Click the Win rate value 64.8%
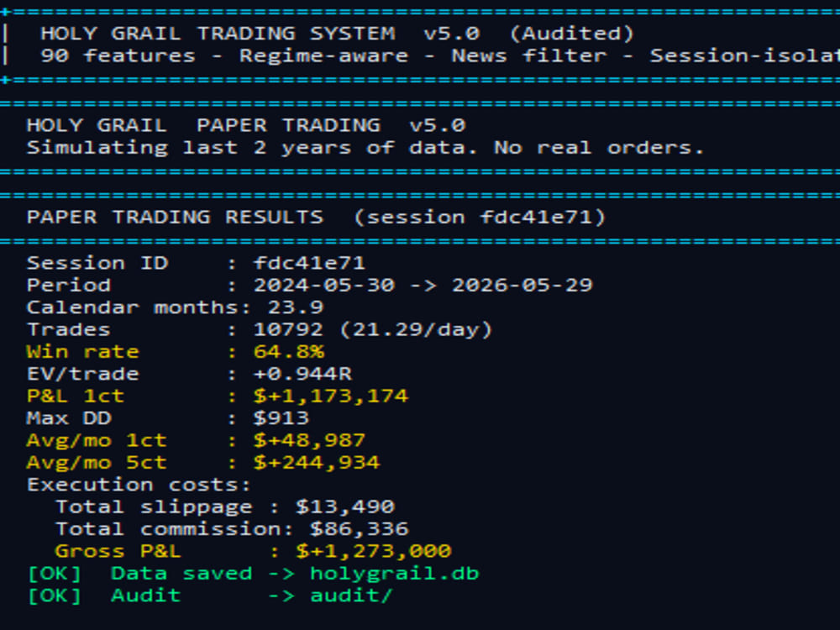The image size is (840, 630). [288, 351]
